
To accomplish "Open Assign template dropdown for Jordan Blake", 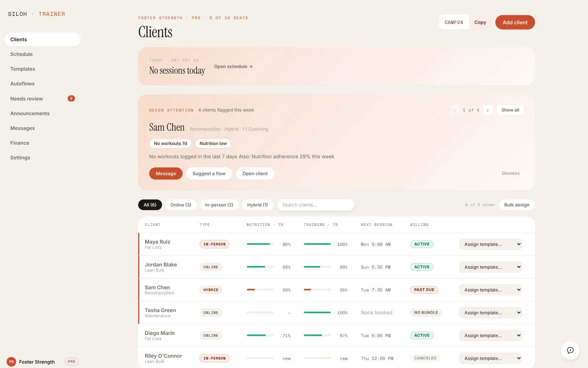I will 490,267.
